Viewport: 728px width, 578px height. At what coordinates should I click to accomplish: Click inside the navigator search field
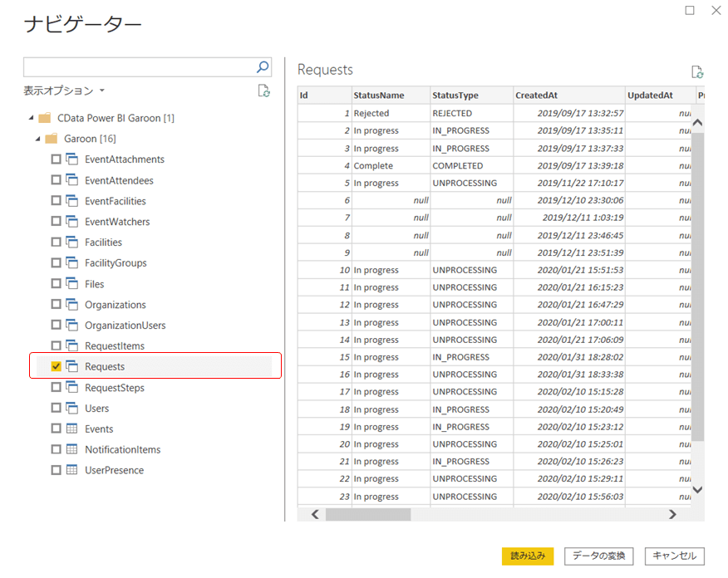pyautogui.click(x=137, y=67)
